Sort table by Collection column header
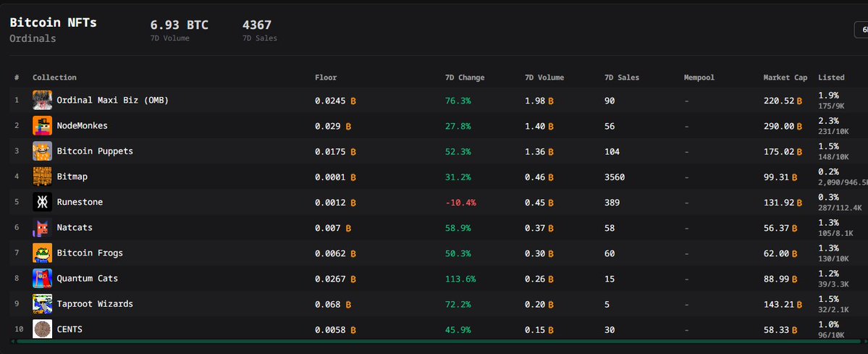This screenshot has height=354, width=868. click(x=54, y=77)
